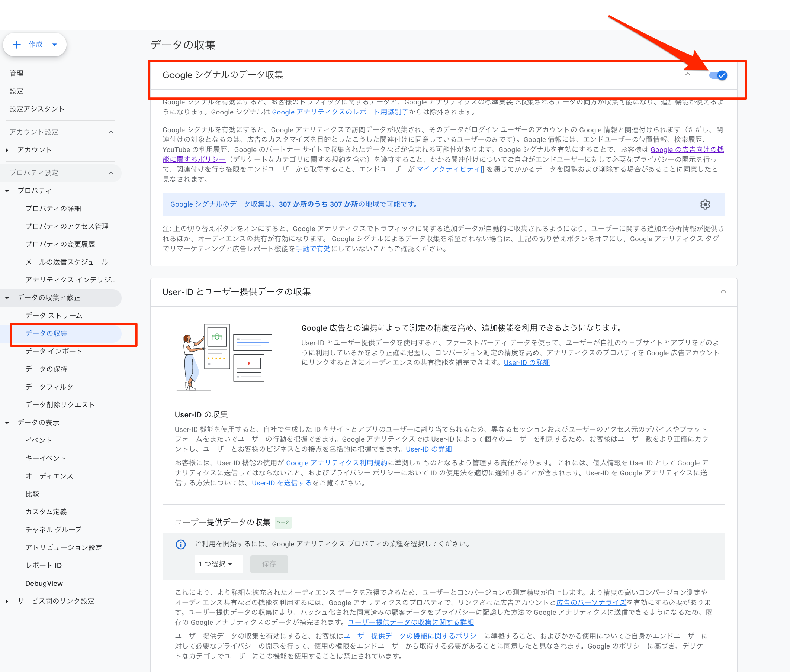This screenshot has height=672, width=790.
Task: Follow the User-ID を送信する link
Action: [282, 483]
